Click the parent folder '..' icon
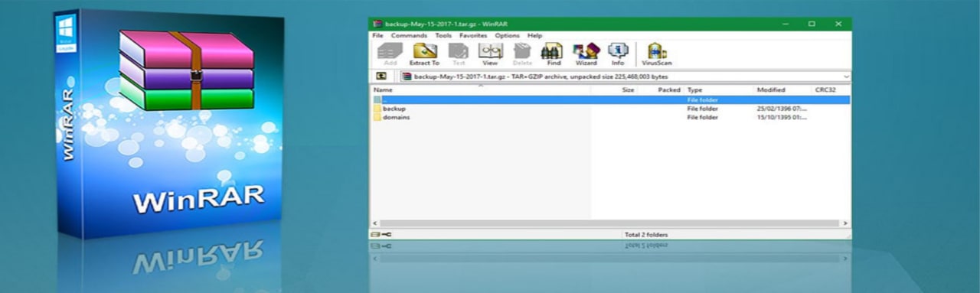Image resolution: width=980 pixels, height=293 pixels. (x=377, y=100)
